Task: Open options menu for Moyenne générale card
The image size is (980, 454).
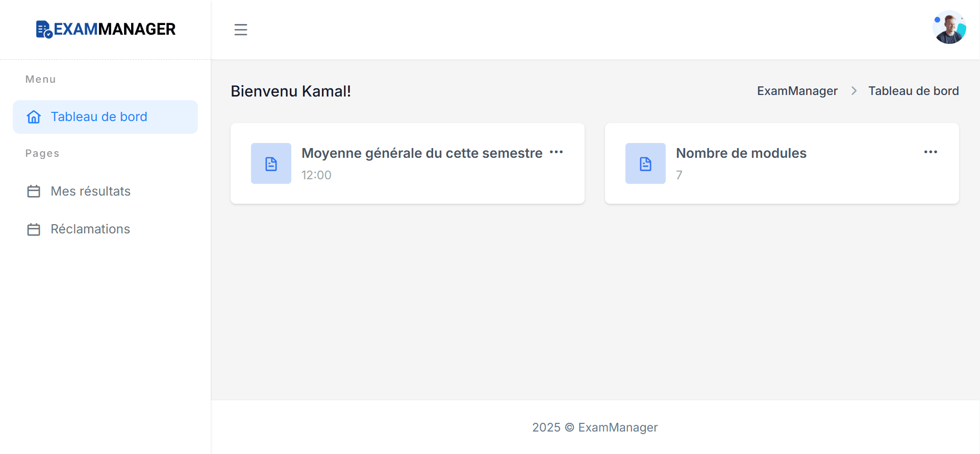Action: pyautogui.click(x=556, y=152)
